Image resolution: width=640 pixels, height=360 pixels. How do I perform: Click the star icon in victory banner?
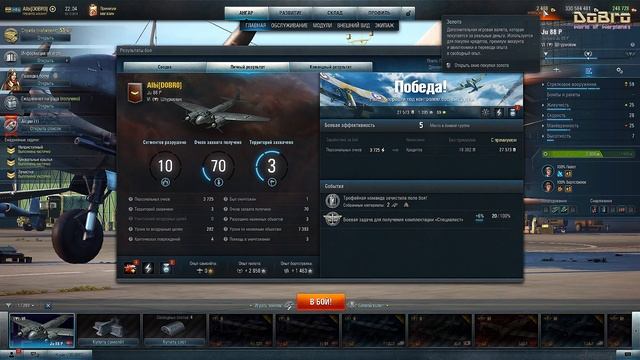[x=486, y=112]
